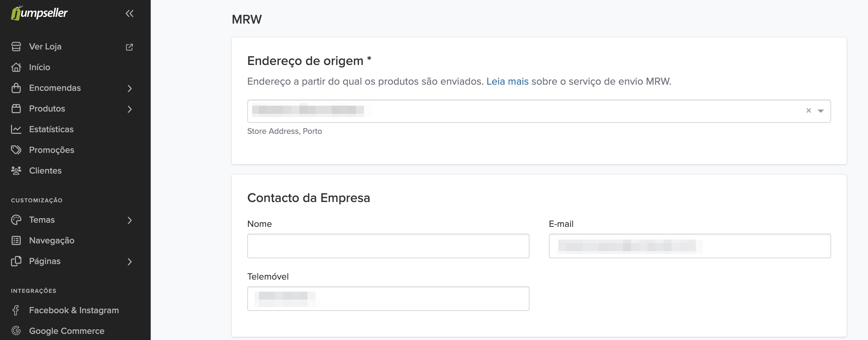The width and height of the screenshot is (868, 340).
Task: Click the Produtos box icon
Action: pos(16,109)
